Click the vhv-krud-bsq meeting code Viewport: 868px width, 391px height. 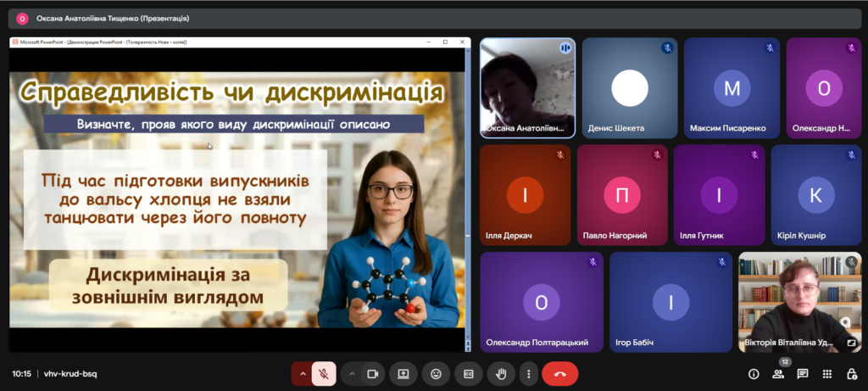click(x=70, y=374)
